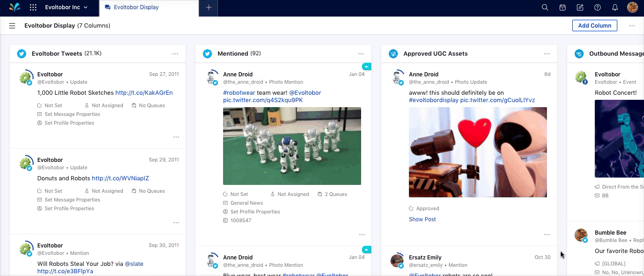Open options of Anne Droid UGC asset
644x276 pixels.
[x=547, y=235]
